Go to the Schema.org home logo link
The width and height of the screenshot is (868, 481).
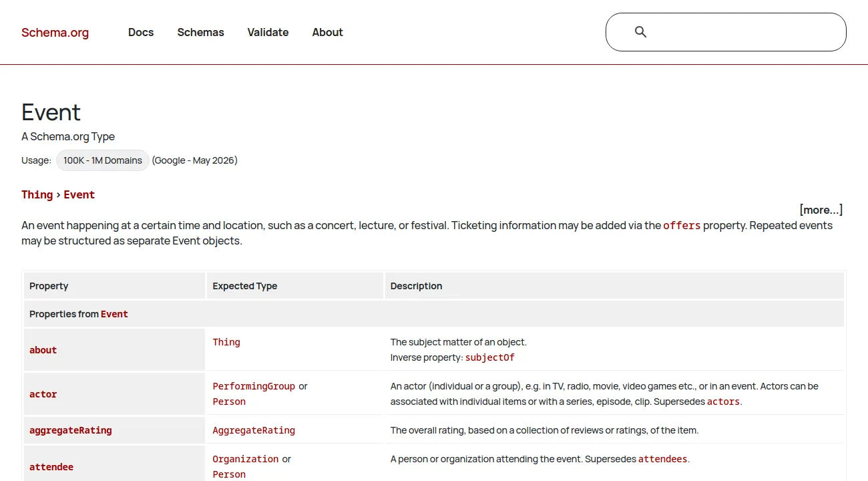tap(55, 32)
